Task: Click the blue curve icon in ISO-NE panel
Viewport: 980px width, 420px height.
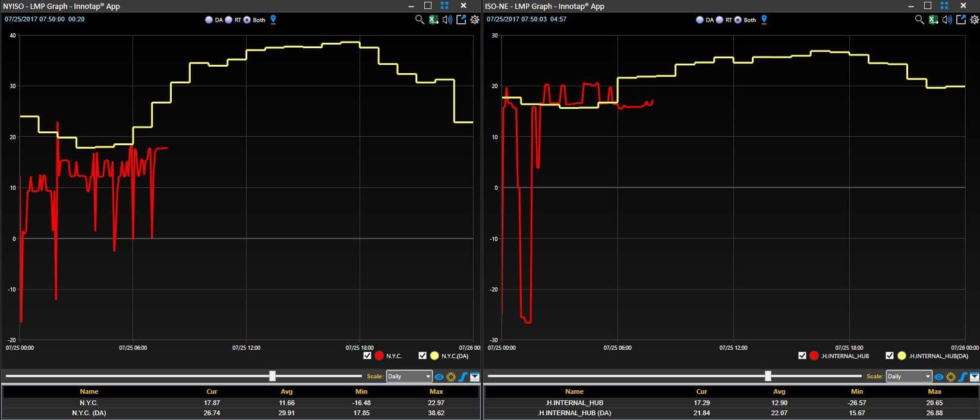Action: [x=963, y=377]
